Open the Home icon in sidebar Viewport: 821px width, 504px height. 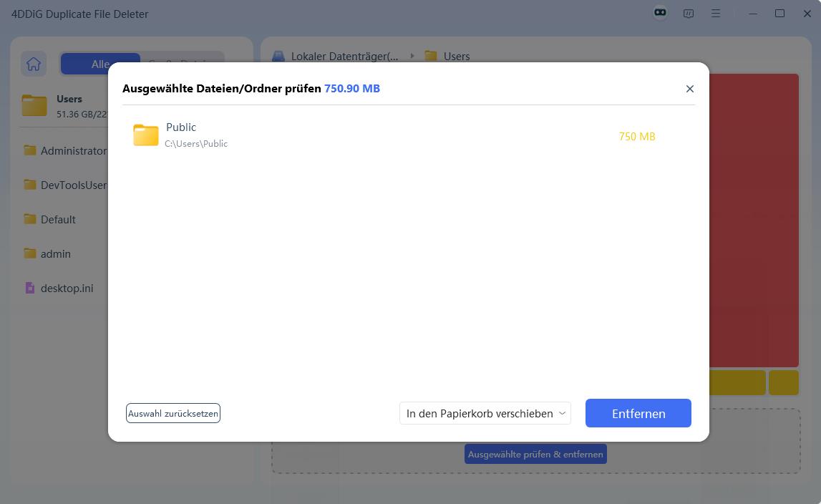coord(34,64)
